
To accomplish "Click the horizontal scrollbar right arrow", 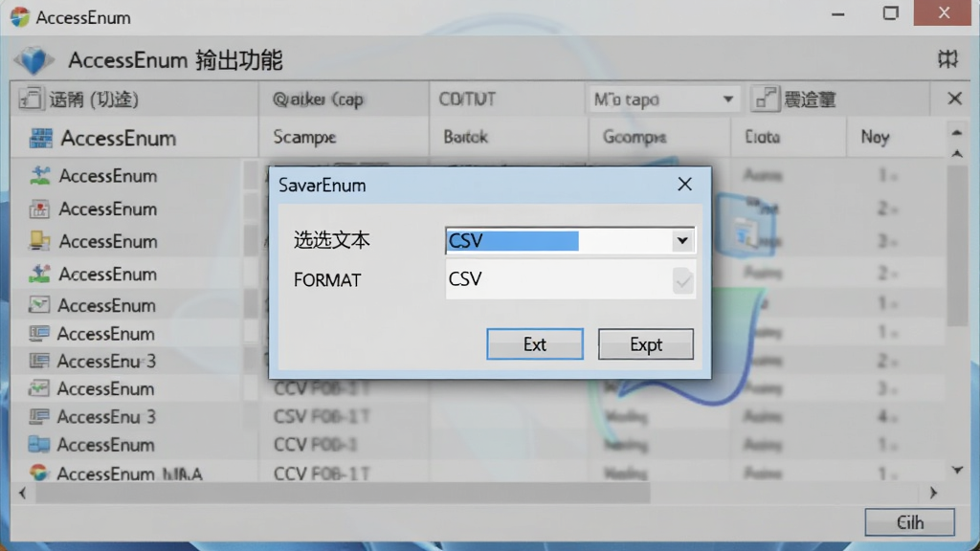I will click(934, 493).
